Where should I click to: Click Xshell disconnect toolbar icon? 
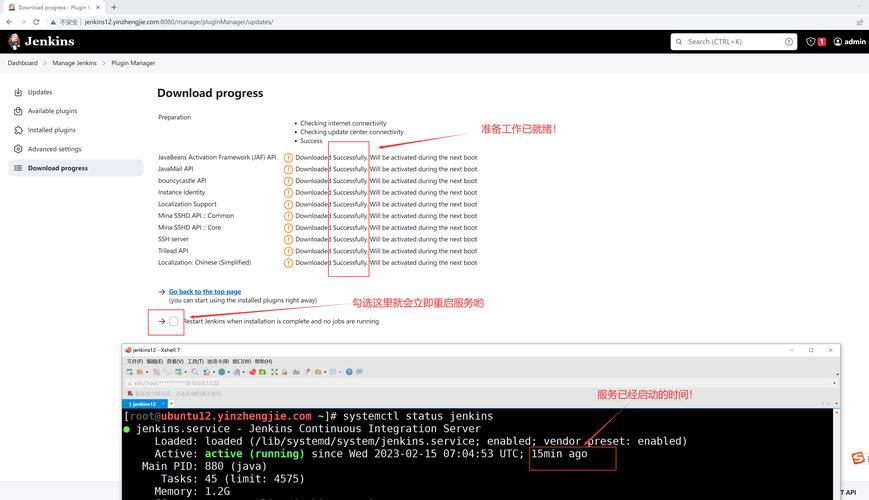[x=156, y=372]
